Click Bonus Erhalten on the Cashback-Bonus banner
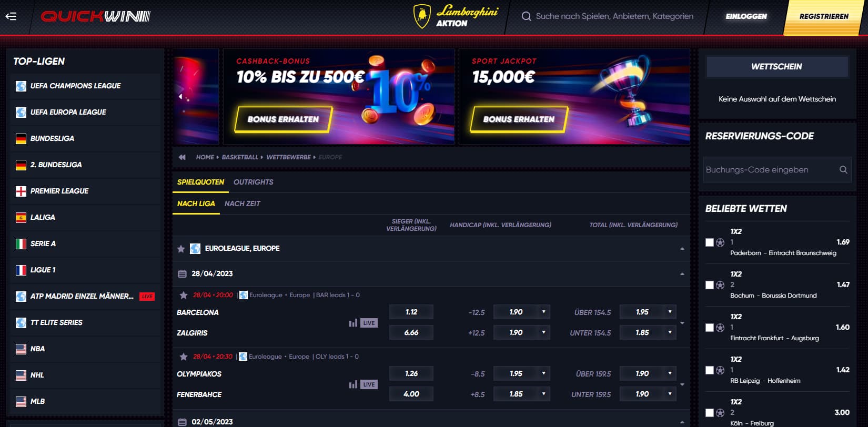 click(x=283, y=119)
